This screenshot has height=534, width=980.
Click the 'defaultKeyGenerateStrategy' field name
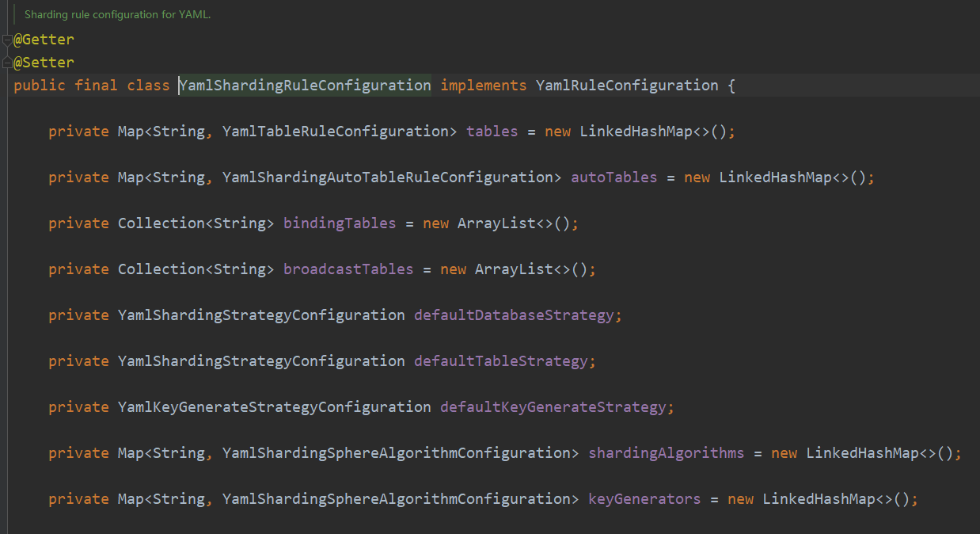(553, 407)
